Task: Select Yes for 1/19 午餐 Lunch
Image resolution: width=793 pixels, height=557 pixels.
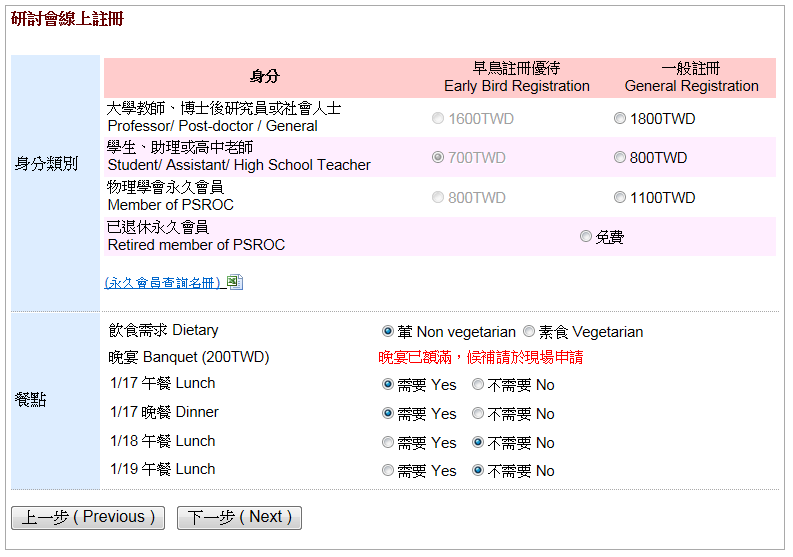Action: (x=388, y=471)
